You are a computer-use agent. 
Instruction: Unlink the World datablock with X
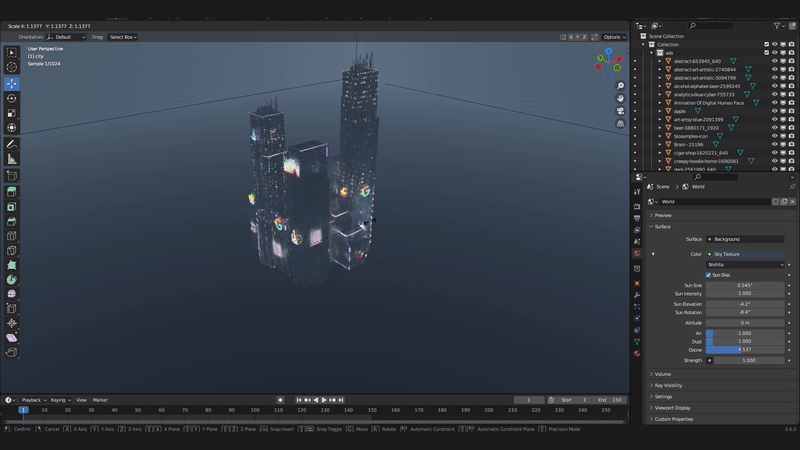pyautogui.click(x=792, y=202)
